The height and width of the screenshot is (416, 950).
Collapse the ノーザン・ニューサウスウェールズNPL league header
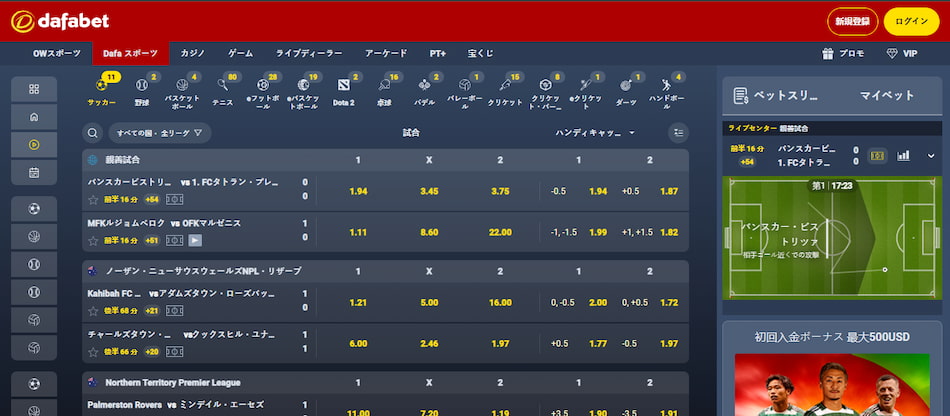[385, 271]
